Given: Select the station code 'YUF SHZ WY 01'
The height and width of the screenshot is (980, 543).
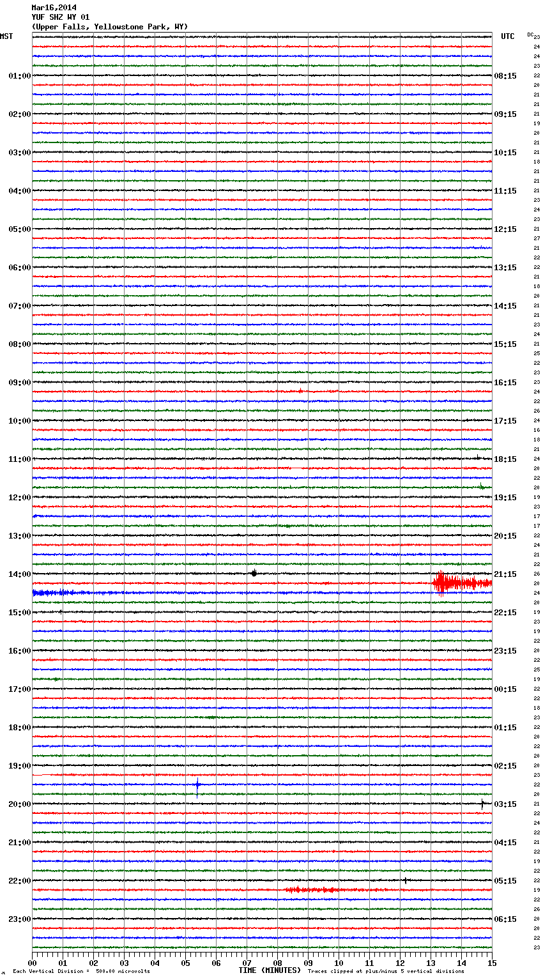Looking at the screenshot, I should pyautogui.click(x=60, y=17).
